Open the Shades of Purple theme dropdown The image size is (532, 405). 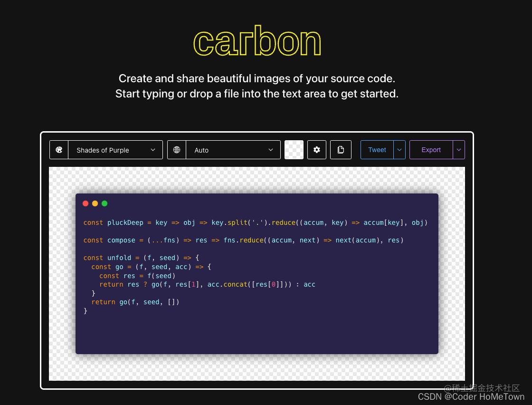coord(115,150)
